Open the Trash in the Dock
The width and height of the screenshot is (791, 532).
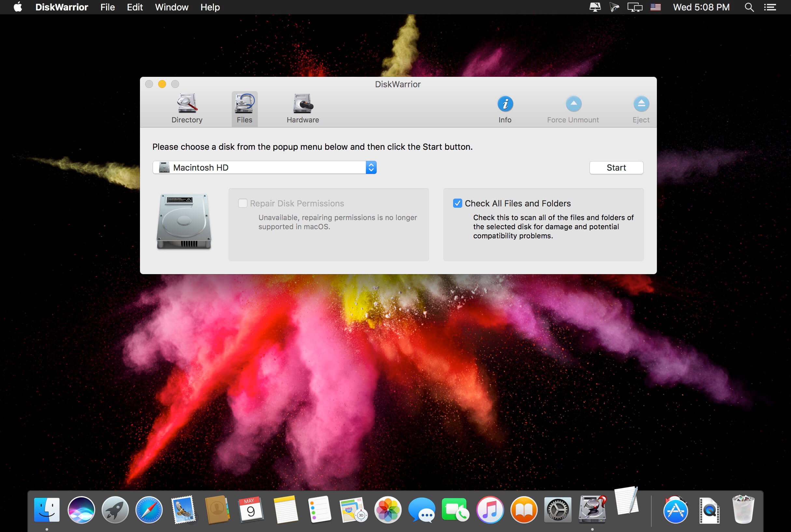743,510
